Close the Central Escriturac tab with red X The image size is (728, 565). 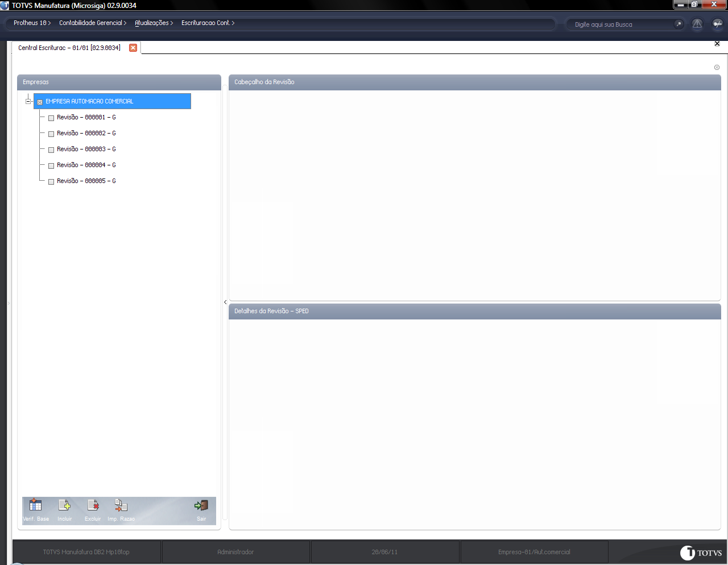(x=133, y=48)
